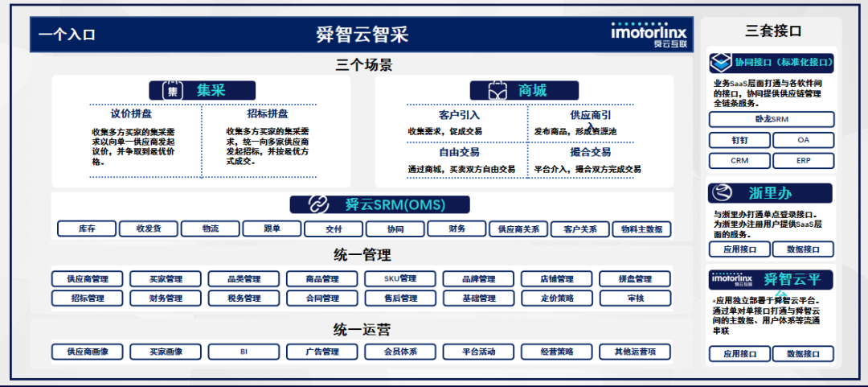Click 应用接口 under 浙里办
Viewport: 868px width, 387px height.
pyautogui.click(x=739, y=249)
